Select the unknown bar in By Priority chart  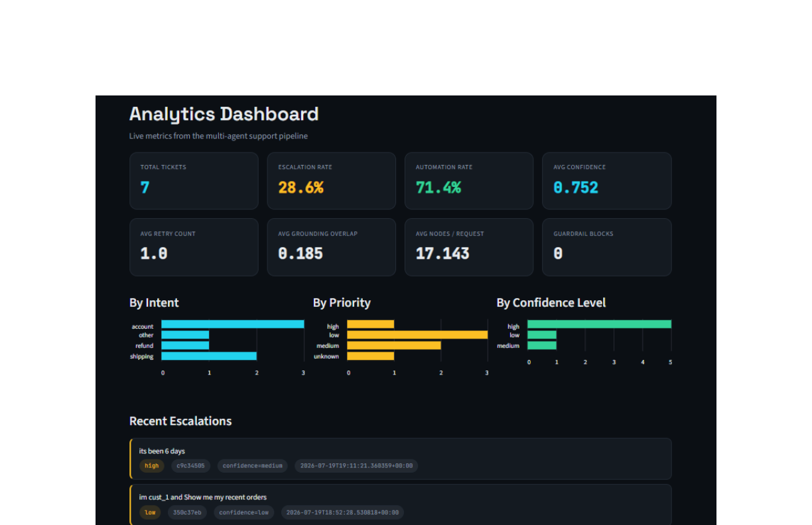tap(371, 356)
